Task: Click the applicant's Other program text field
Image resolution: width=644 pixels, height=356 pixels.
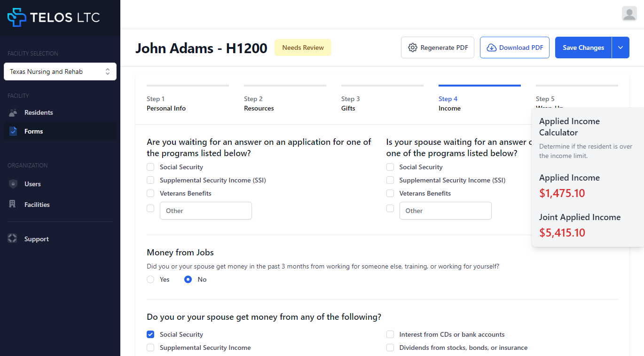Action: coord(206,211)
